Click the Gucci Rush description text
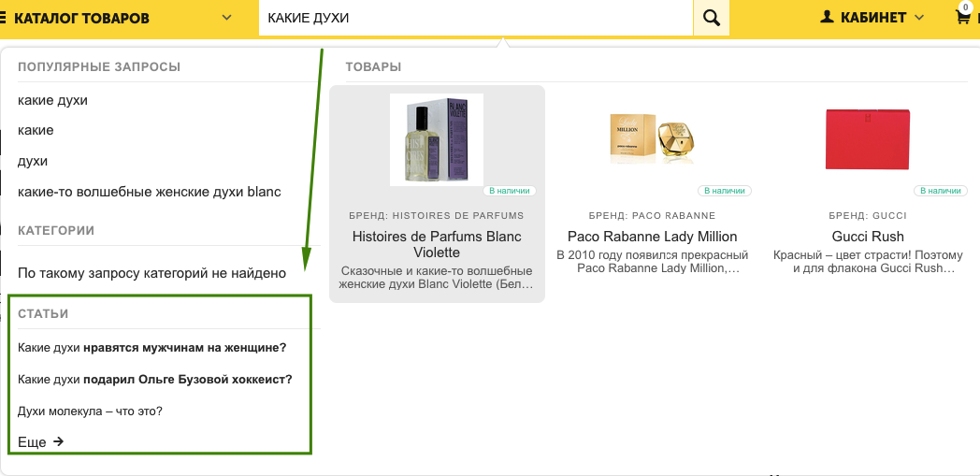The height and width of the screenshot is (476, 980). click(x=868, y=262)
